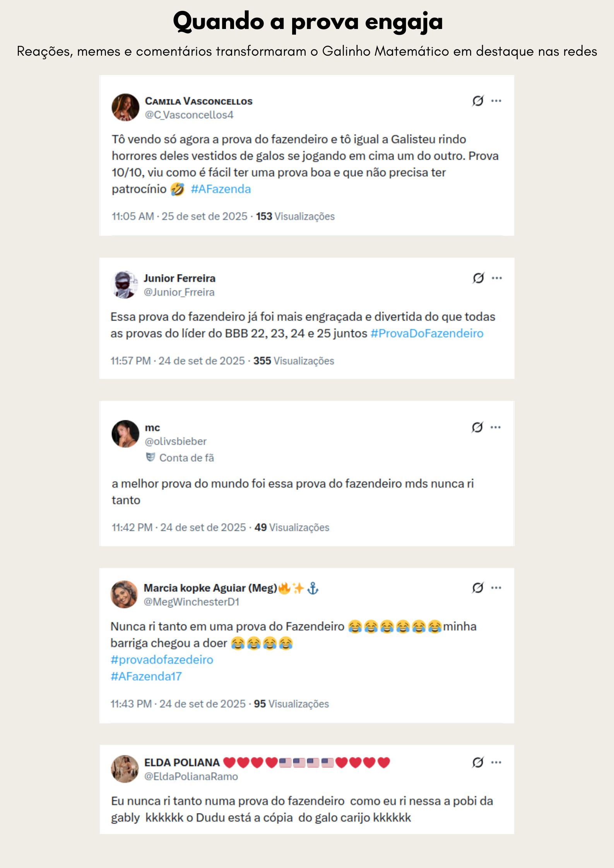Viewport: 614px width, 868px height.
Task: Click the mc profile avatar
Action: point(125,434)
